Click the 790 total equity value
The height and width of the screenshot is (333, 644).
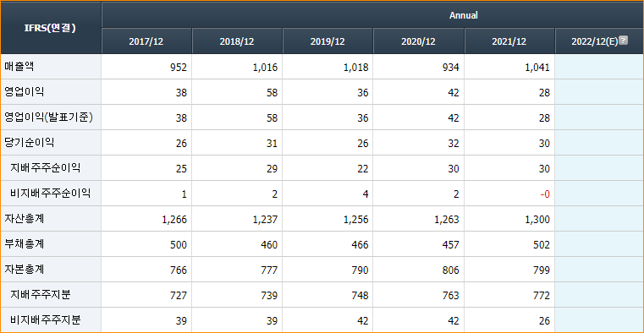[x=360, y=270]
